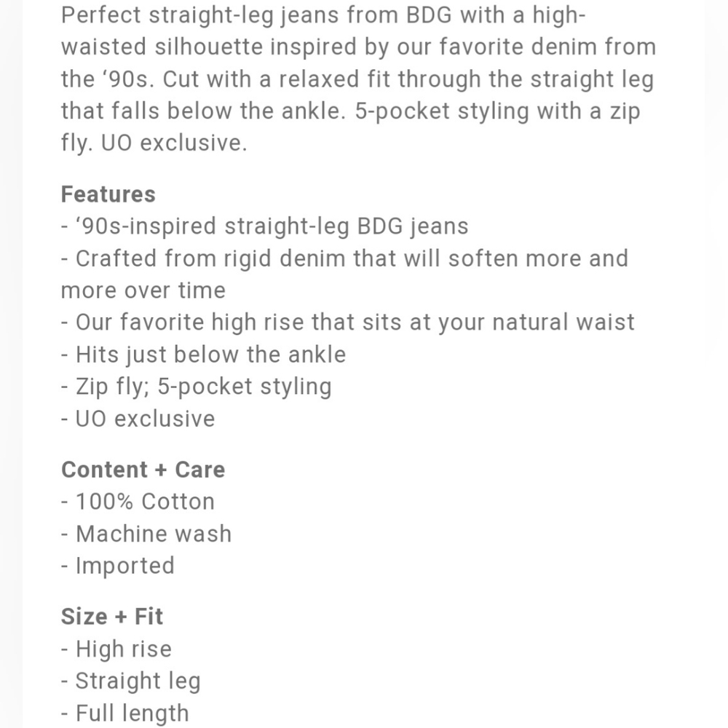Click the 'Imported' text line
Viewport: 728px width, 728px height.
[118, 566]
